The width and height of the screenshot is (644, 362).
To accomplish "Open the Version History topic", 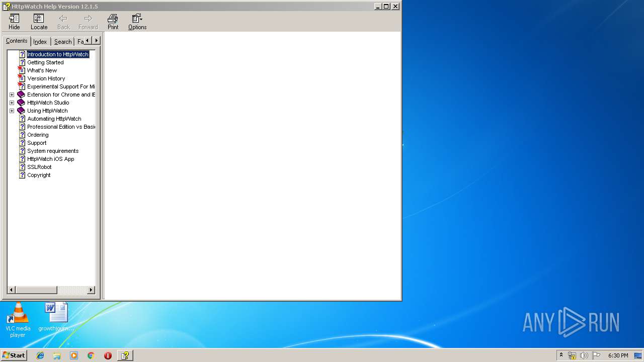I will (x=46, y=78).
